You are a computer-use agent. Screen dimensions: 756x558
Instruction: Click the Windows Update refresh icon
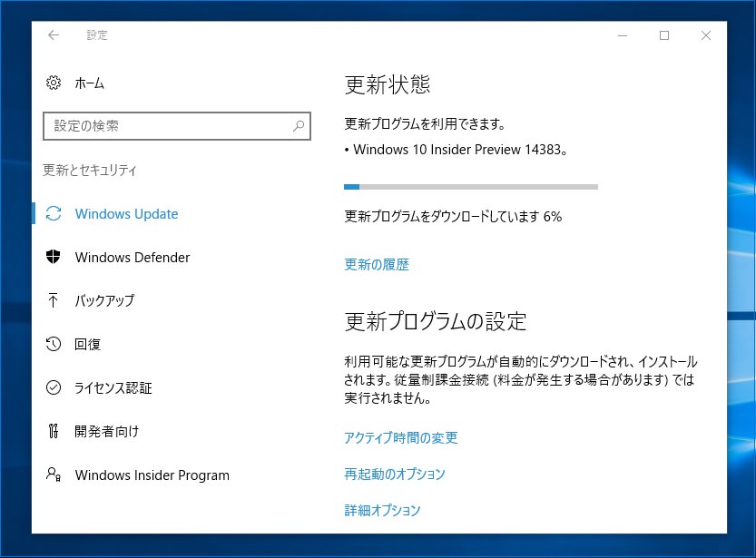[54, 213]
